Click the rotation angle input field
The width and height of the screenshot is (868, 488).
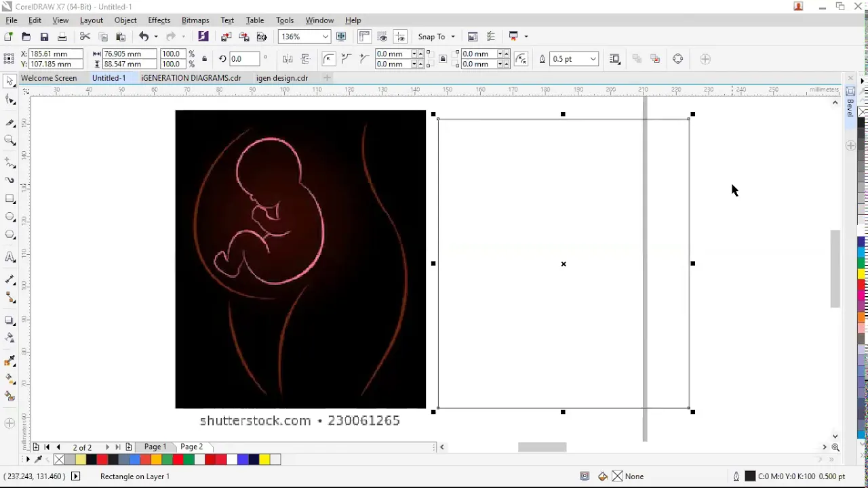pyautogui.click(x=243, y=59)
